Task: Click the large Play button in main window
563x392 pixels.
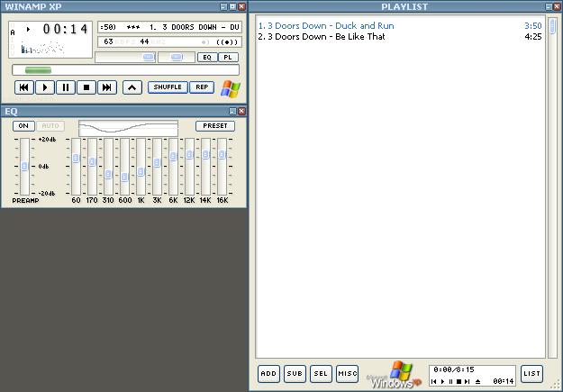Action: click(x=45, y=87)
